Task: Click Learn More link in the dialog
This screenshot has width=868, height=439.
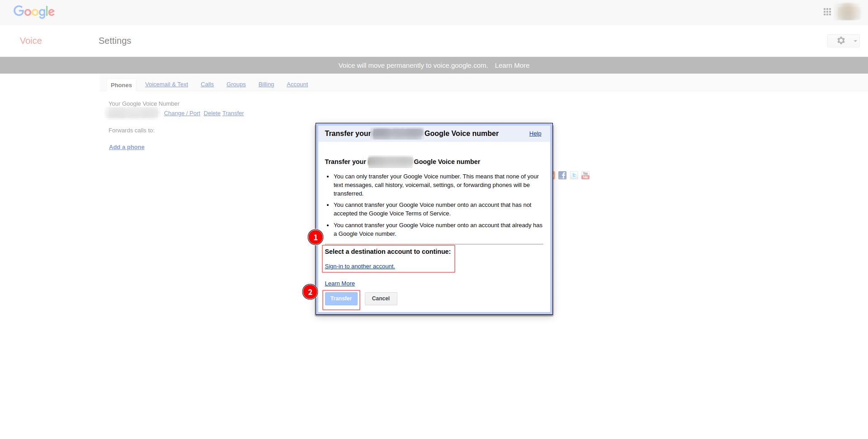Action: pos(340,284)
